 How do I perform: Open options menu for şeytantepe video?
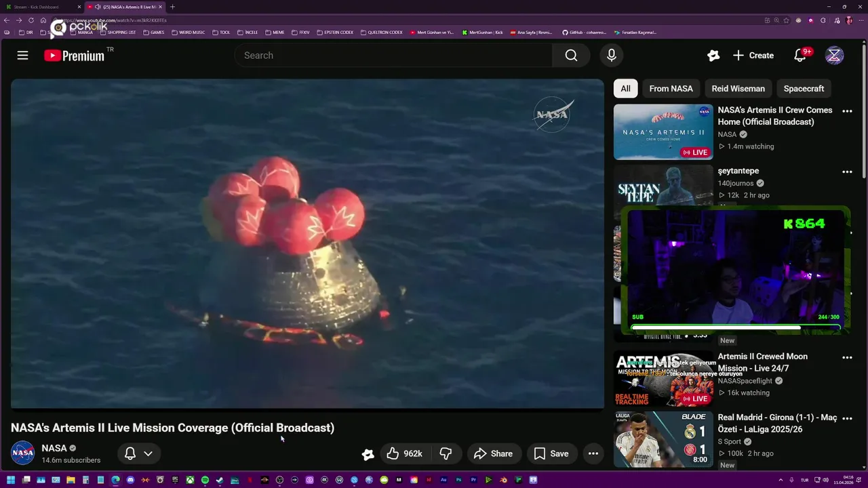pos(847,172)
